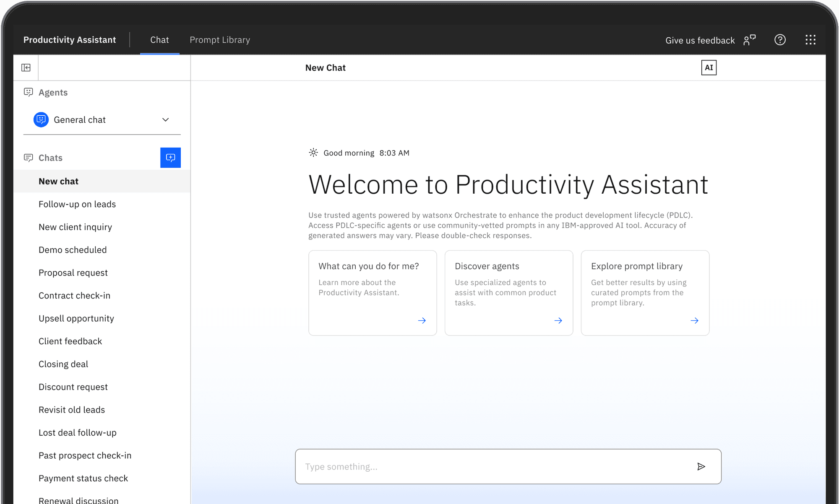Open the Follow-up on leads chat

coord(77,204)
